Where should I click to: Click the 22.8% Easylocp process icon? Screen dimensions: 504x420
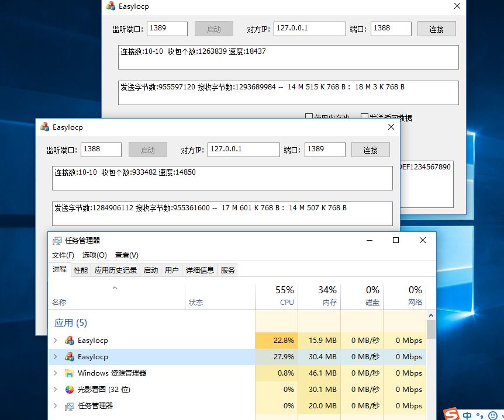(x=70, y=341)
